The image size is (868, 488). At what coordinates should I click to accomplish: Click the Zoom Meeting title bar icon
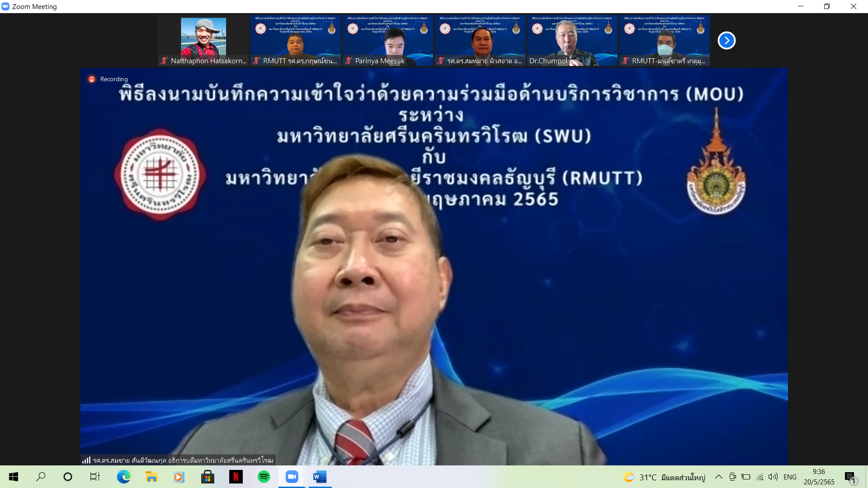pos(5,6)
